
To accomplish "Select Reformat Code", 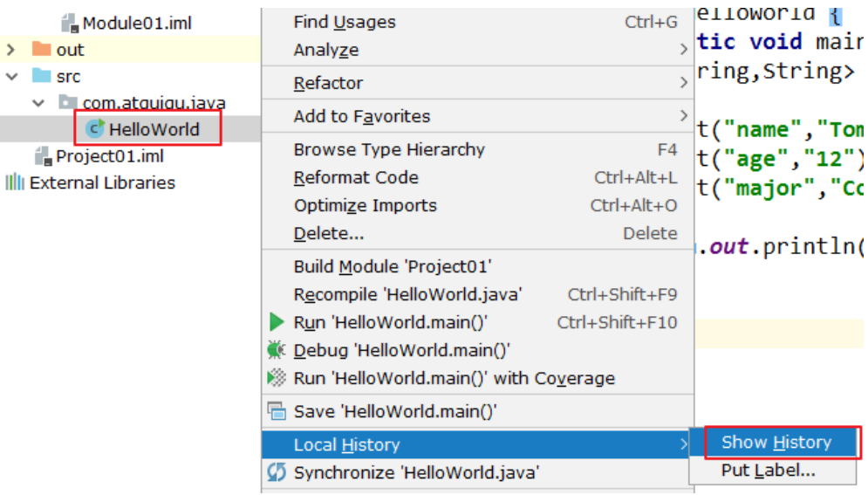I will pos(478,178).
